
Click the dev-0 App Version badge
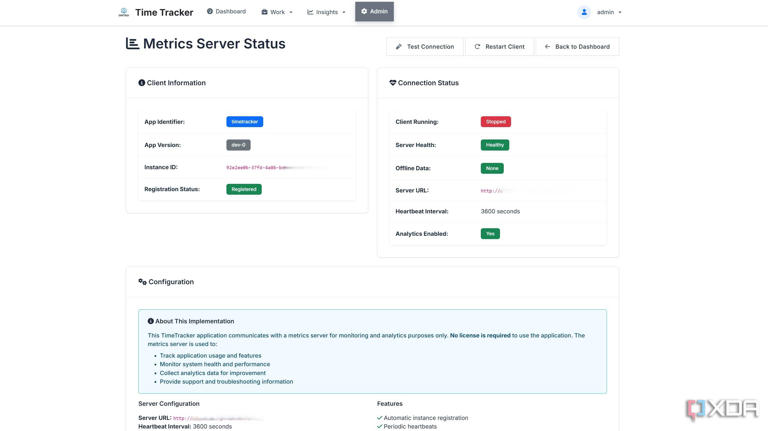click(x=238, y=145)
